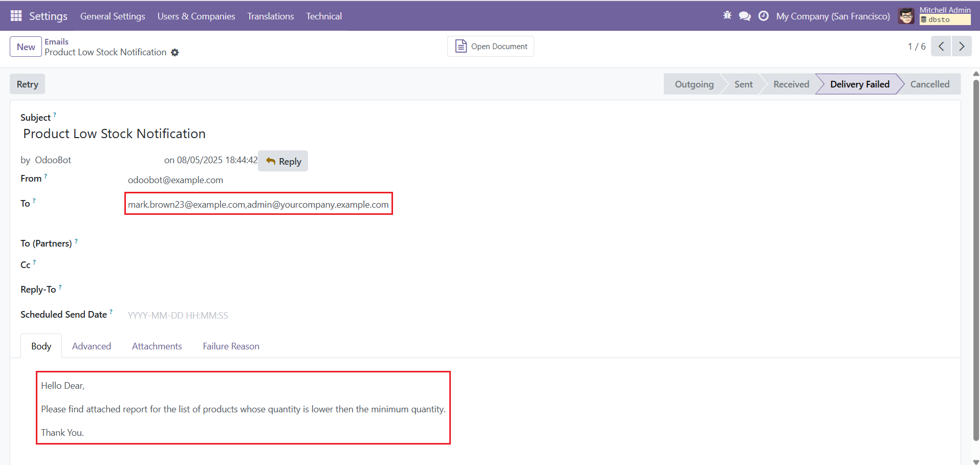This screenshot has height=465, width=980.
Task: Expand the Users & Companies menu
Action: click(x=196, y=16)
